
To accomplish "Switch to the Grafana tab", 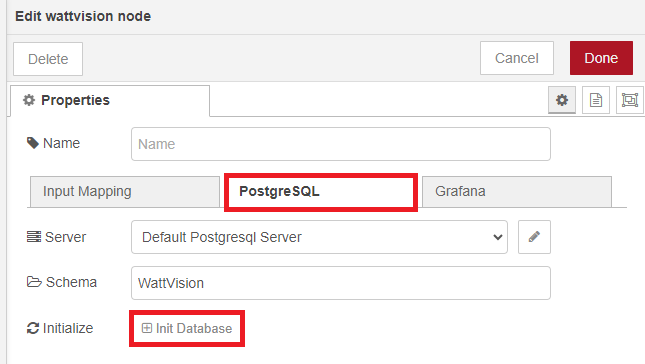I will (x=517, y=192).
